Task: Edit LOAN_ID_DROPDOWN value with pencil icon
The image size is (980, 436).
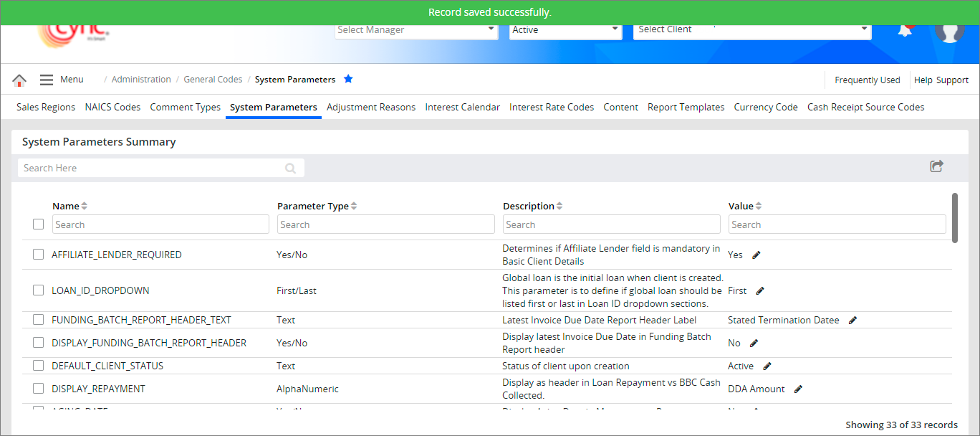Action: [x=760, y=290]
